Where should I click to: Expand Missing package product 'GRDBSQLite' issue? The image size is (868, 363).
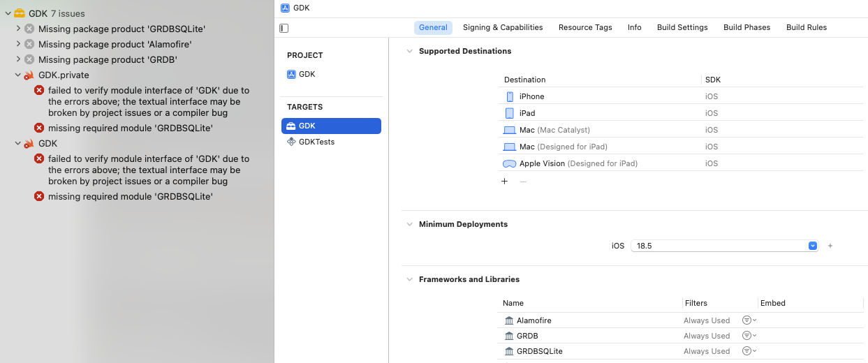[18, 29]
